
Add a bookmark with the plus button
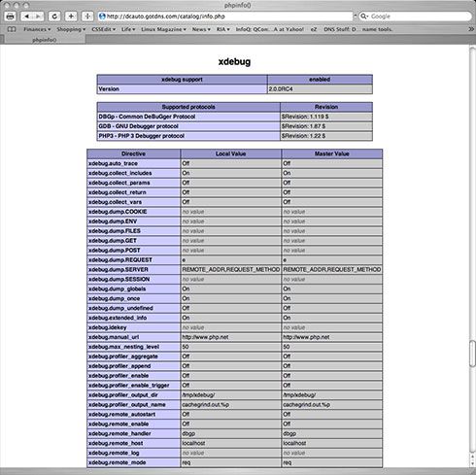[71, 17]
